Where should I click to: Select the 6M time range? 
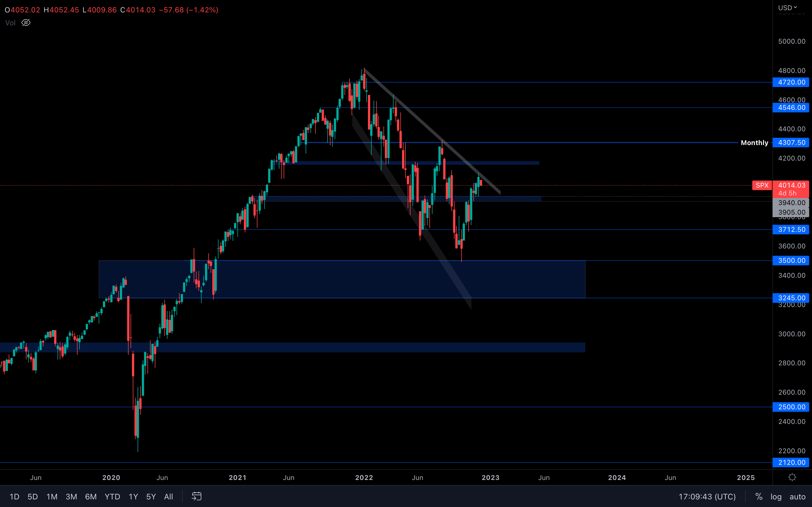(x=91, y=497)
